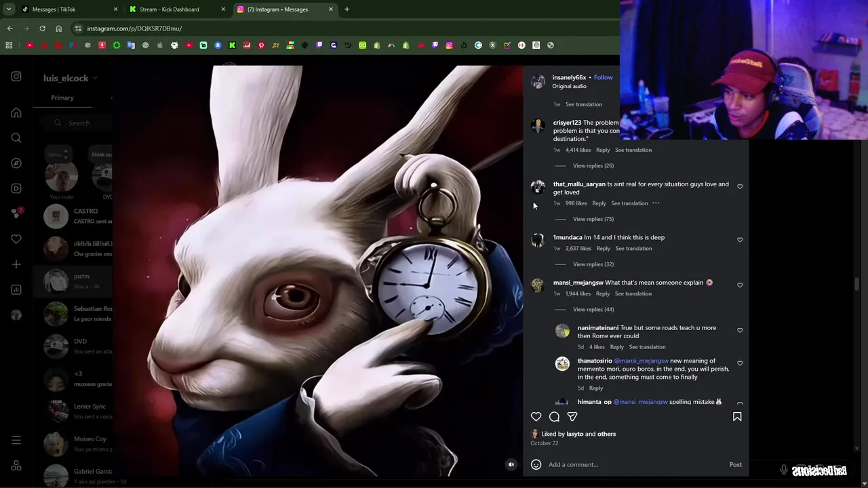Click the comment bubble icon under the post
Viewport: 868px width, 488px height.
tap(554, 417)
